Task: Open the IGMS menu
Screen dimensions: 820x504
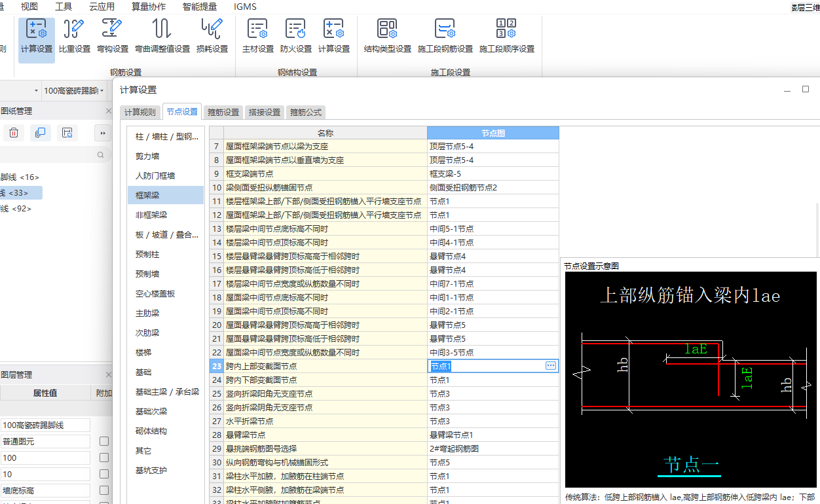Action: coord(245,7)
